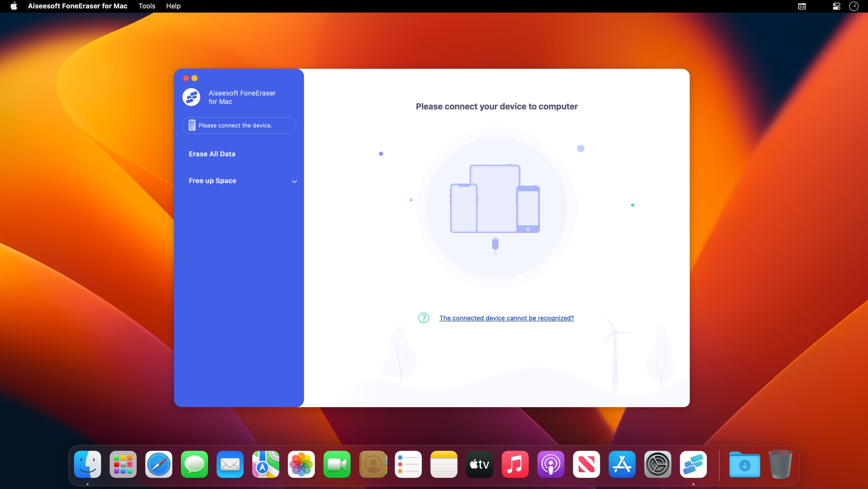Click the FoneEraser logo icon in sidebar
The width and height of the screenshot is (868, 489).
point(191,97)
